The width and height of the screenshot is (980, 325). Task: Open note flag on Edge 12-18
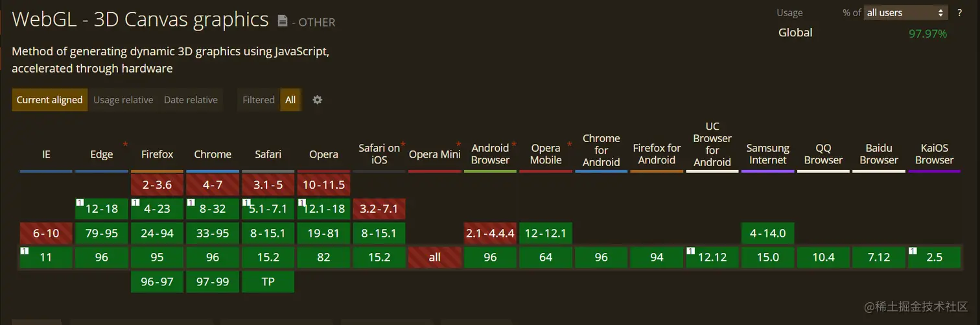[x=80, y=202]
